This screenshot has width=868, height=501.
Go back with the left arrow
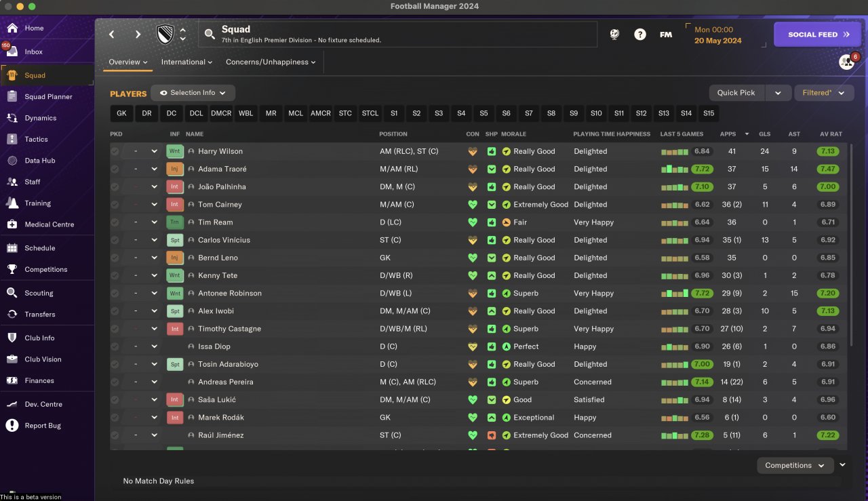(113, 34)
